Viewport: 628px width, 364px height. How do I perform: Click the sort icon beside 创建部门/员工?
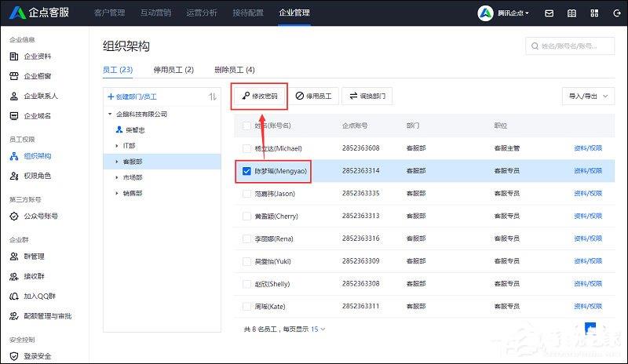(213, 96)
